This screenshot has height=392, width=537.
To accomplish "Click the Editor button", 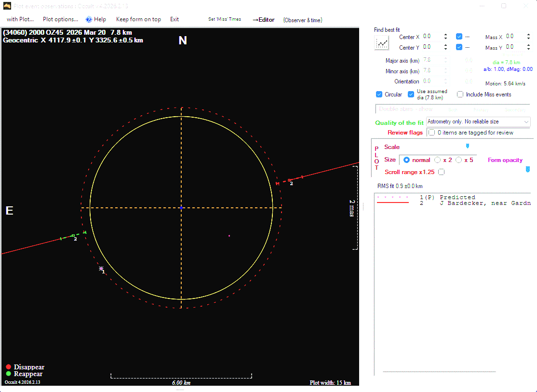I will 264,20.
